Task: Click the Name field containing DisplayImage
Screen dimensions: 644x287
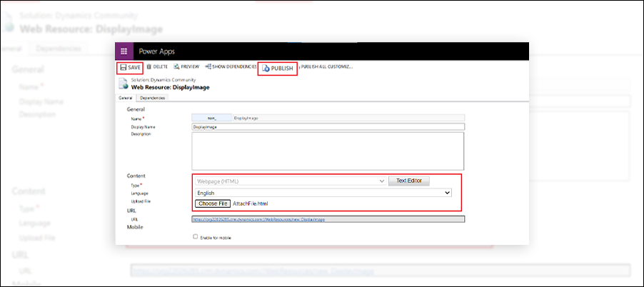Action: coord(348,118)
